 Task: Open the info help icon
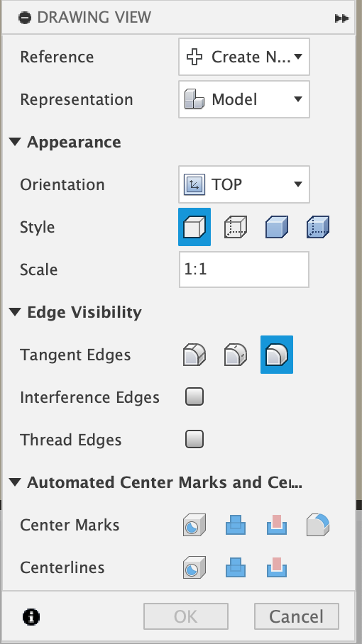point(31,617)
